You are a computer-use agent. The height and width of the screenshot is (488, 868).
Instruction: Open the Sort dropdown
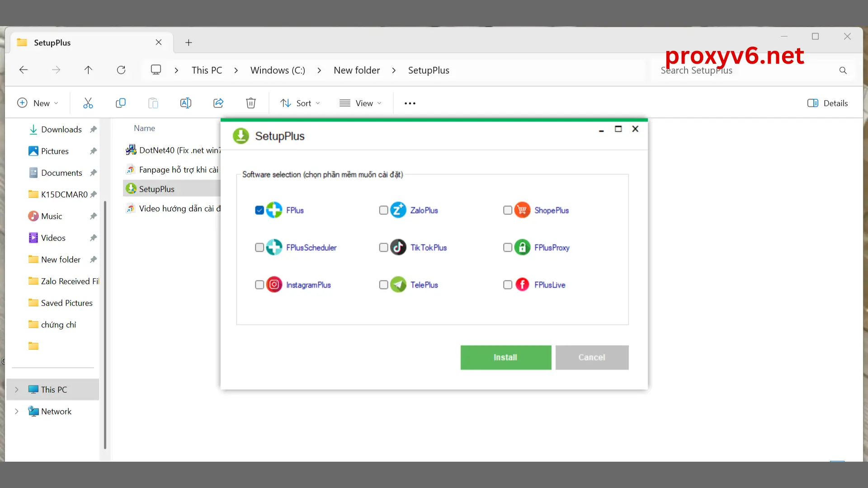click(300, 103)
